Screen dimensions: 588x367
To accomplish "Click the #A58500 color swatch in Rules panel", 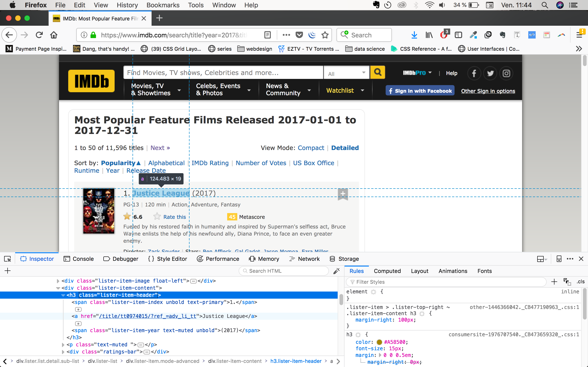I will coord(379,342).
